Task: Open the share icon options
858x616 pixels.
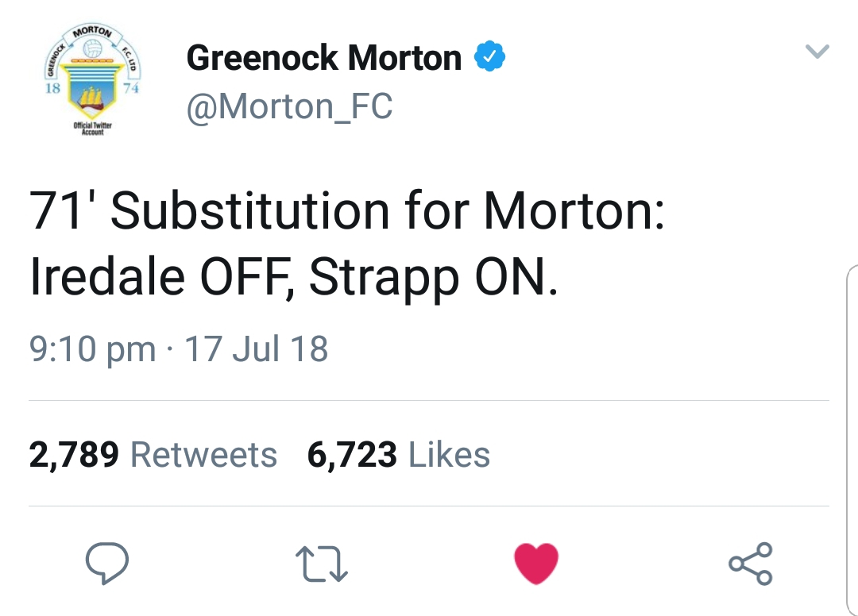Action: click(x=750, y=564)
